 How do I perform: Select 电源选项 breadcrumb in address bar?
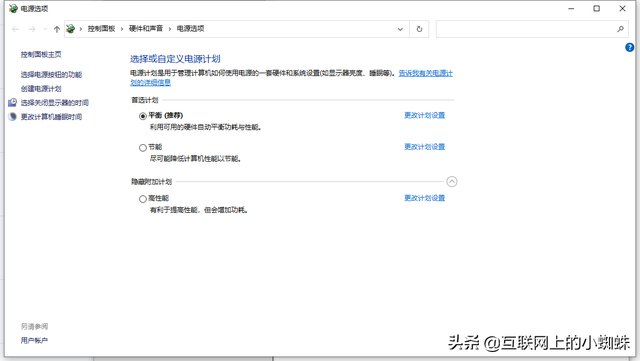tap(190, 29)
